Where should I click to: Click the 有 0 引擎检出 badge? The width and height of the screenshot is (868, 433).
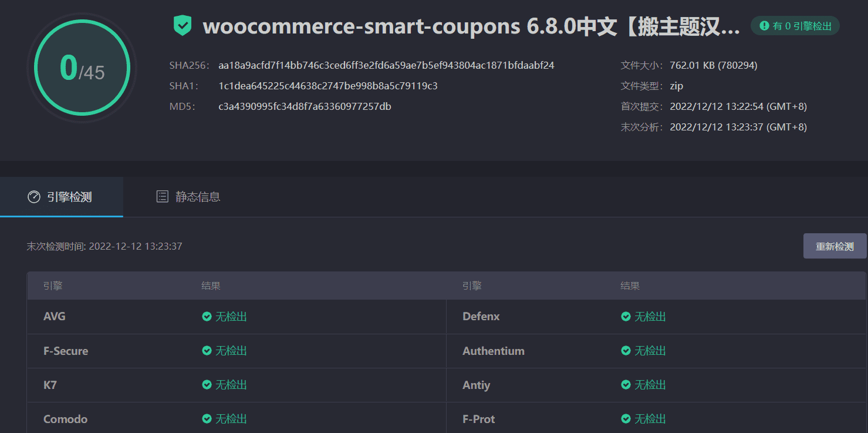pos(795,26)
